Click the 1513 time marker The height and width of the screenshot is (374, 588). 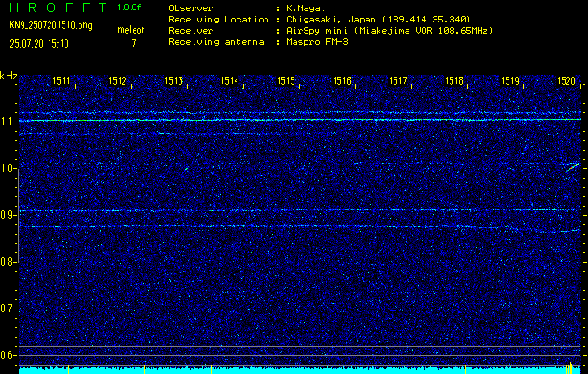tap(174, 80)
